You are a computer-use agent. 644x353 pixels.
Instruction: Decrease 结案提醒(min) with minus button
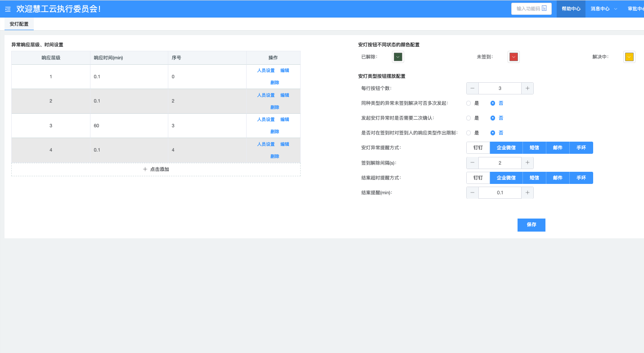point(473,192)
